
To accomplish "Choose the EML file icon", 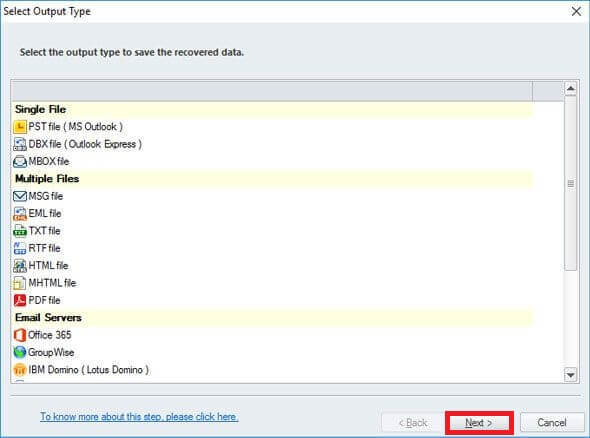I will point(20,213).
